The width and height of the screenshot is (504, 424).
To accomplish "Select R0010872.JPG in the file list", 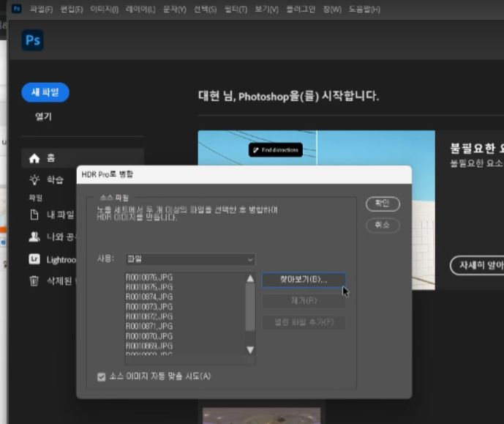I will [x=149, y=316].
